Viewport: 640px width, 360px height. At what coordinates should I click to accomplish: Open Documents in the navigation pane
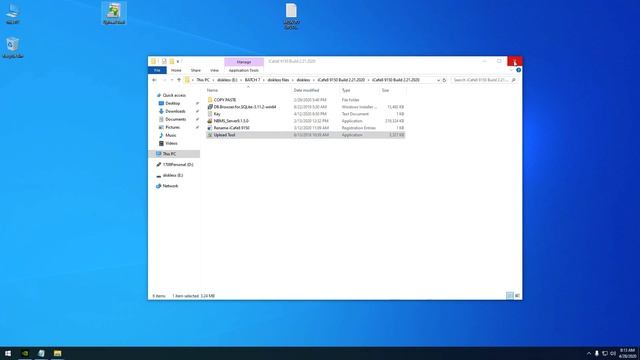tap(176, 119)
